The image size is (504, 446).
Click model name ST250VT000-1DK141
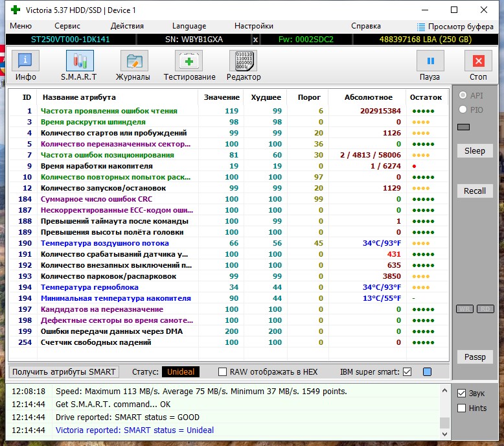[71, 40]
